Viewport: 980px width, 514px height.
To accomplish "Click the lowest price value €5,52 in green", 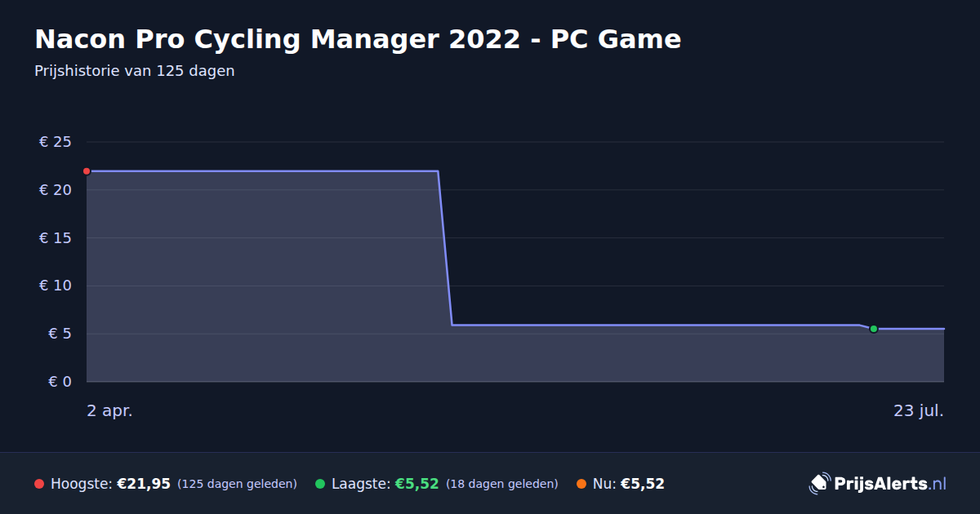I will 417,484.
